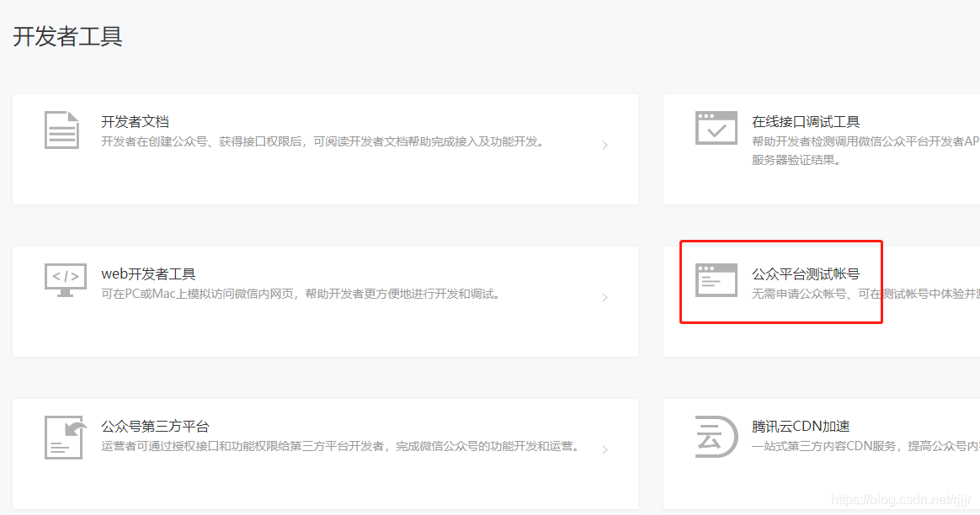The height and width of the screenshot is (515, 980).
Task: Open the 公众平台测试帐号 title link
Action: 806,273
